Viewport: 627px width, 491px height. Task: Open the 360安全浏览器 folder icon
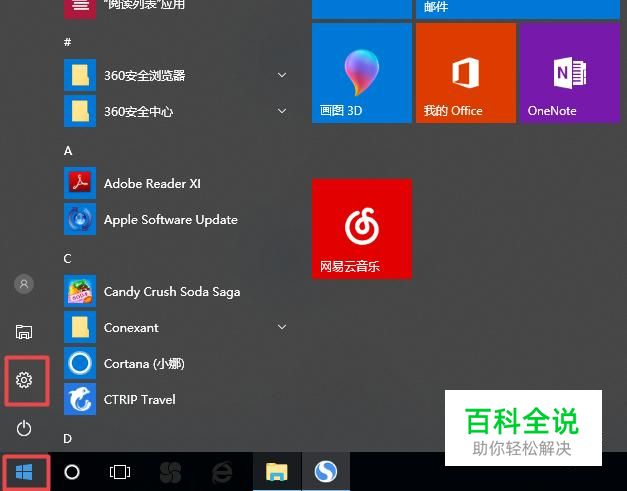click(x=80, y=75)
